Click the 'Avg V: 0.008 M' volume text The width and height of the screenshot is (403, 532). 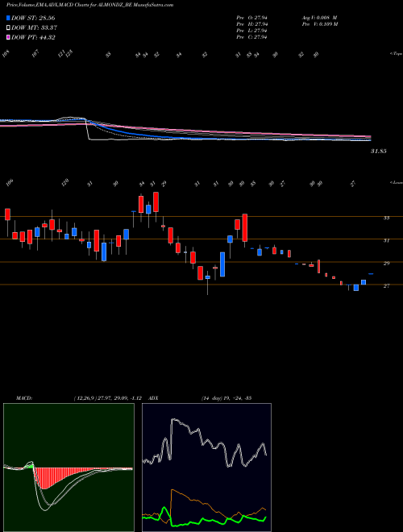[319, 18]
